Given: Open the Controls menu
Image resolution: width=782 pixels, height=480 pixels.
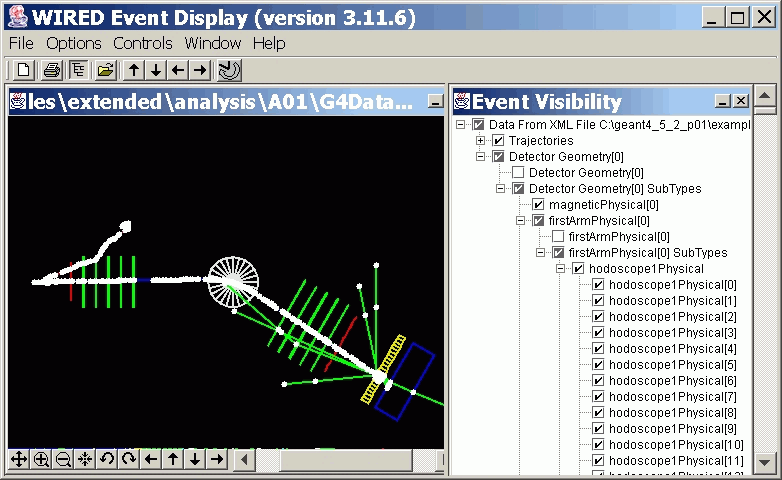Looking at the screenshot, I should pos(143,43).
